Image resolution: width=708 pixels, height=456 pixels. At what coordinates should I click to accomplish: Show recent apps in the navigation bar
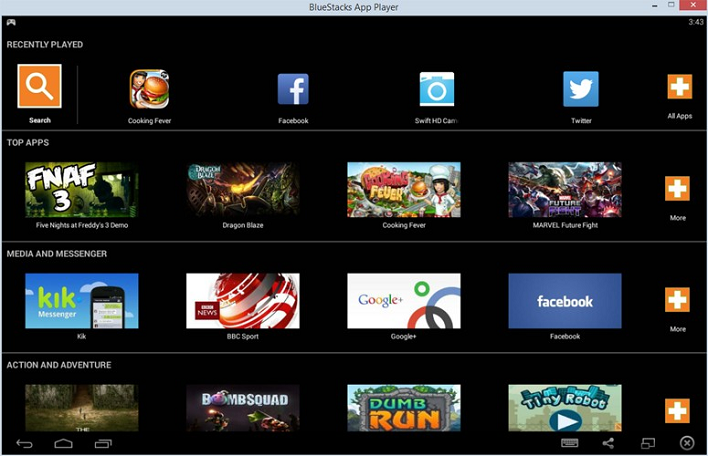(x=103, y=443)
